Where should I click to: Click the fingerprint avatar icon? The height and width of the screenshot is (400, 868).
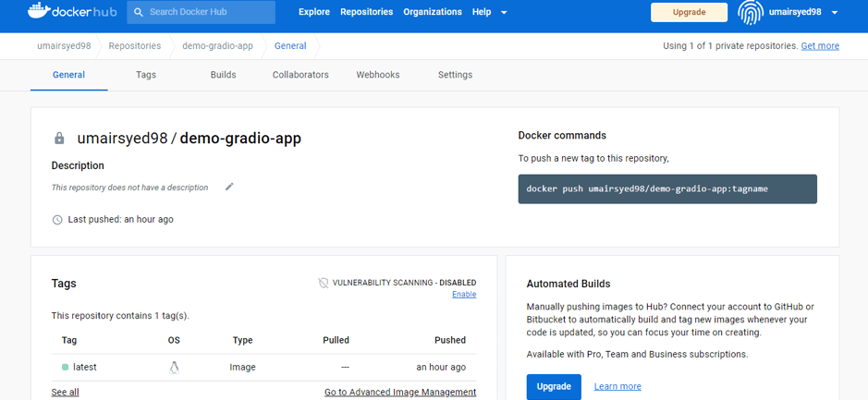pyautogui.click(x=751, y=12)
